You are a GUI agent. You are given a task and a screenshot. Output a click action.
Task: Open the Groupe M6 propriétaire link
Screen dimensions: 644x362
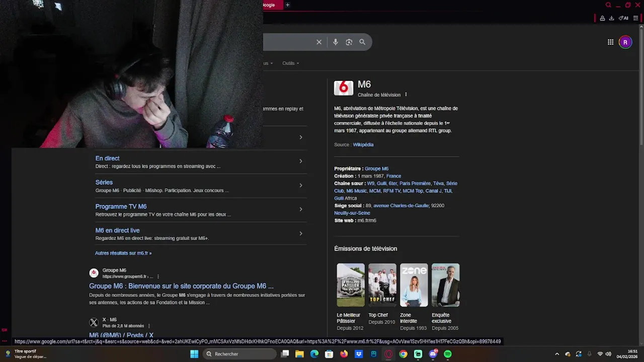(376, 169)
